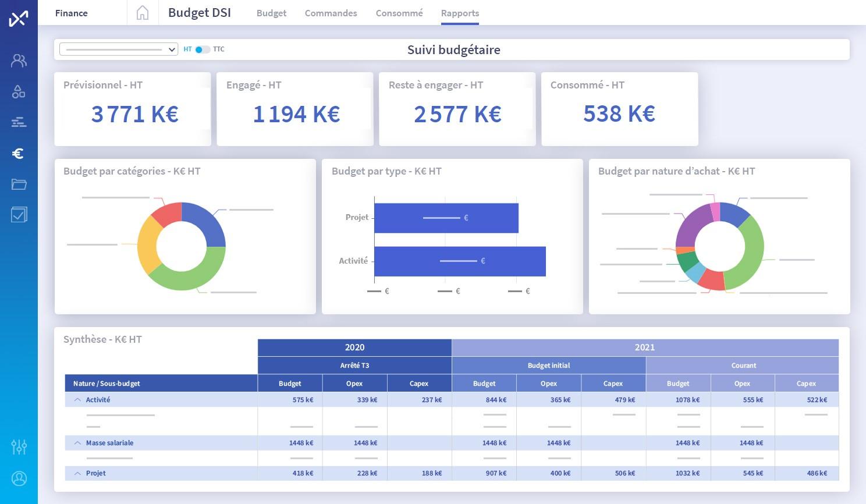This screenshot has width=866, height=504.
Task: Collapse the Projet row in the table
Action: point(77,473)
